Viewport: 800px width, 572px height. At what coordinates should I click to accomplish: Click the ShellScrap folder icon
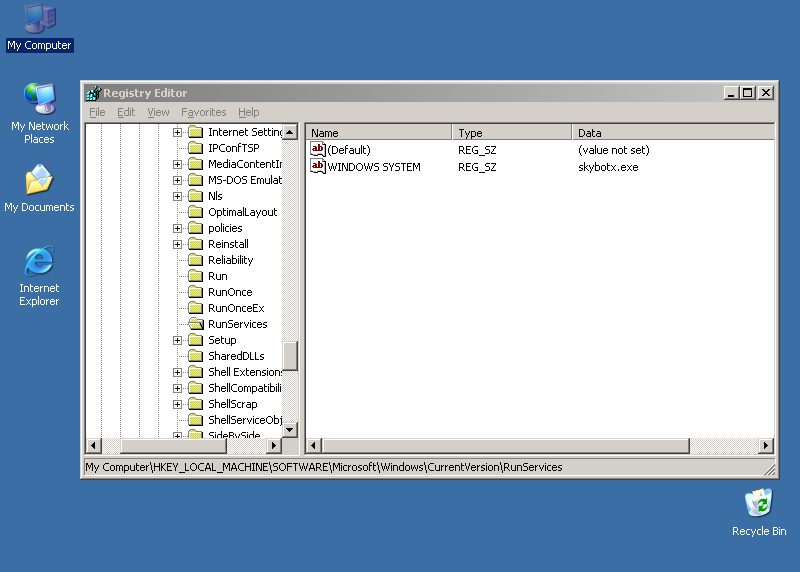pos(195,404)
